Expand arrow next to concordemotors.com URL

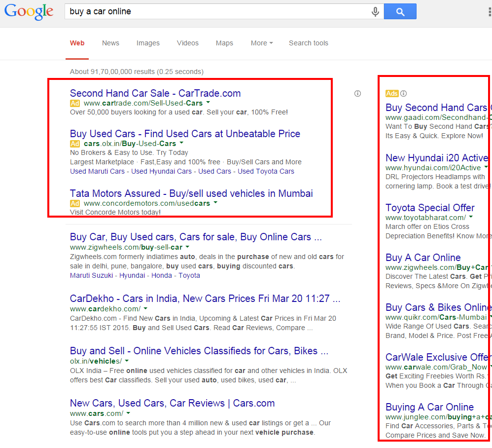point(215,203)
